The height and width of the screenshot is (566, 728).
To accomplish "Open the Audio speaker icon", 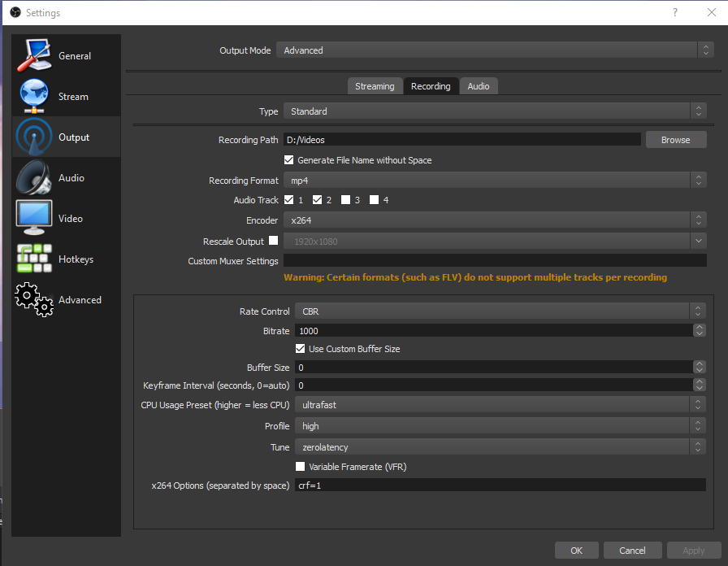I will pyautogui.click(x=34, y=177).
